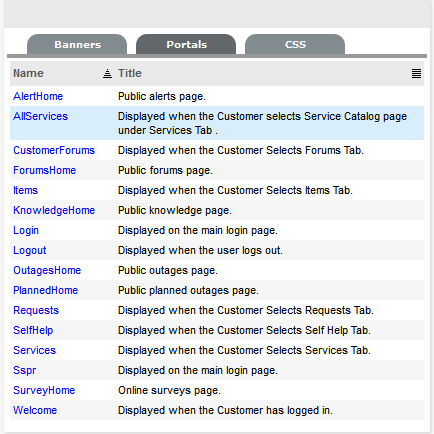Select the 'Public forums page.' text
This screenshot has width=434, height=434.
[x=165, y=170]
